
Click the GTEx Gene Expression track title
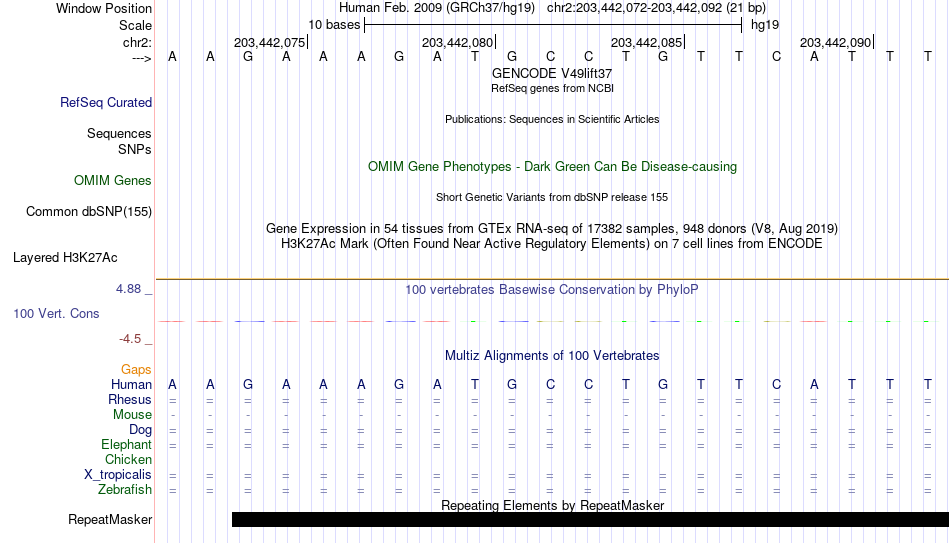[552, 228]
